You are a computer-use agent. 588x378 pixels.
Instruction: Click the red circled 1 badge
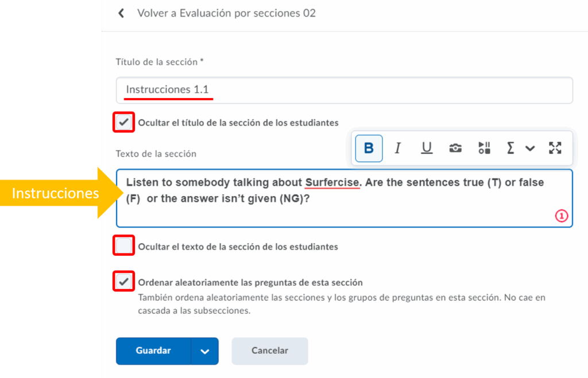561,216
